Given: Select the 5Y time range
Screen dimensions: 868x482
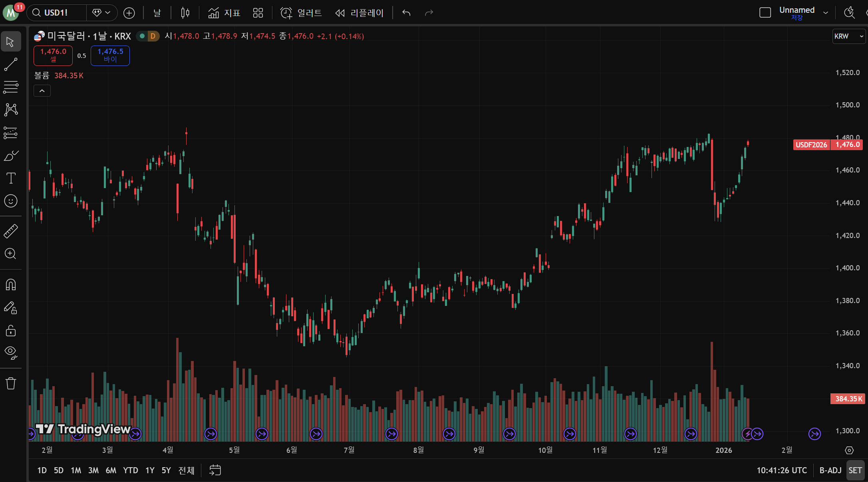Looking at the screenshot, I should [x=166, y=470].
